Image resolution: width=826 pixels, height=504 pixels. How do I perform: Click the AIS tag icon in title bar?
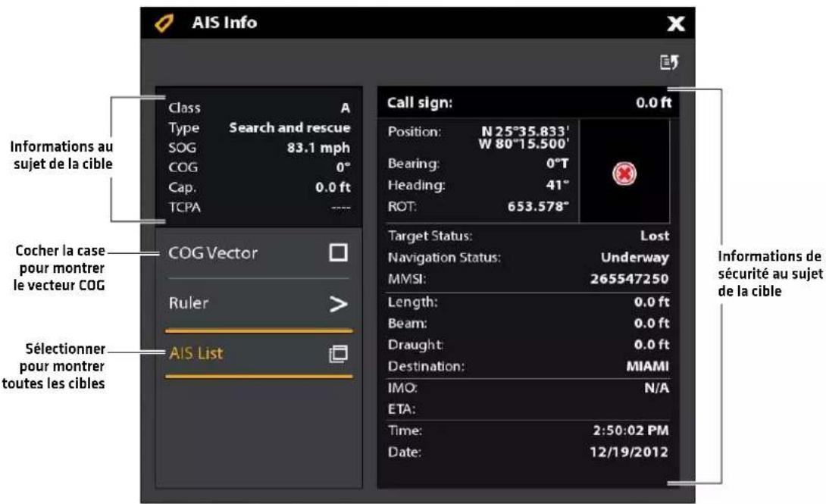(x=164, y=23)
